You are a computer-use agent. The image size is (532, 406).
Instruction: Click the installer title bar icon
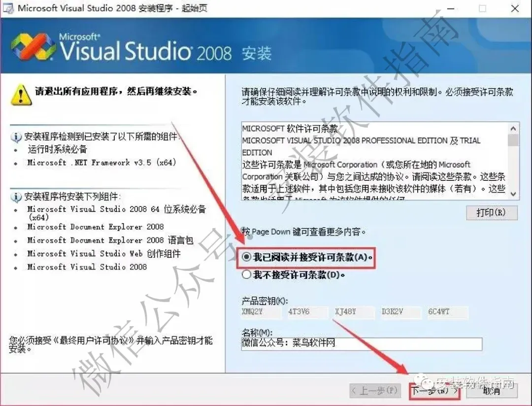tap(8, 8)
